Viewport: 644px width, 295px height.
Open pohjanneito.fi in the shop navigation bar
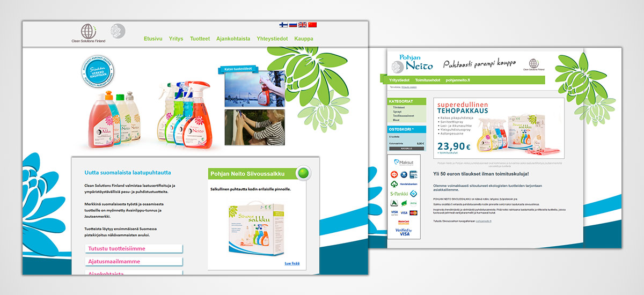coord(458,80)
